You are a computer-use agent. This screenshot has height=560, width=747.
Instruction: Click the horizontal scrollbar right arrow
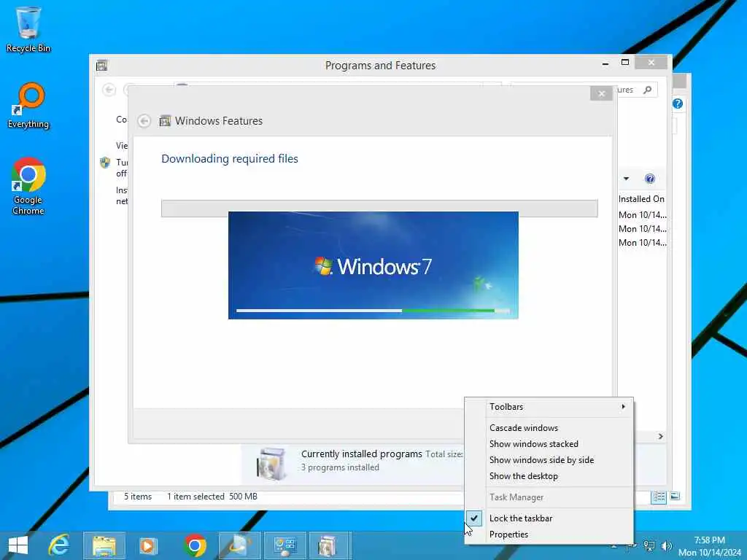coord(660,436)
